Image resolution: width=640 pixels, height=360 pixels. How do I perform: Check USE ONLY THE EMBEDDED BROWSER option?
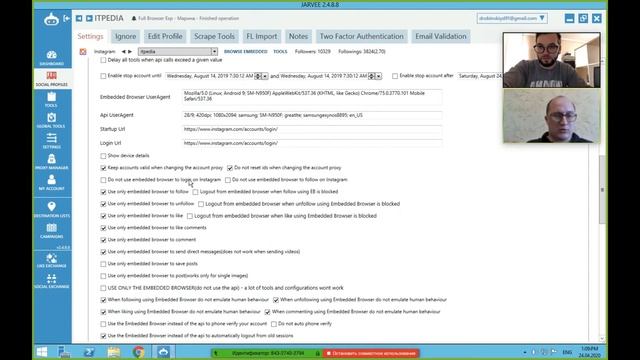point(103,288)
